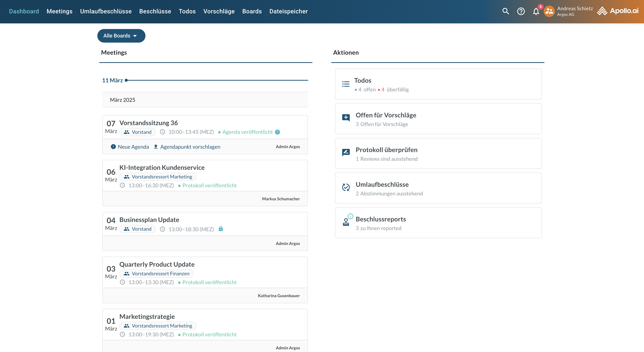Open the notifications bell

[x=536, y=11]
